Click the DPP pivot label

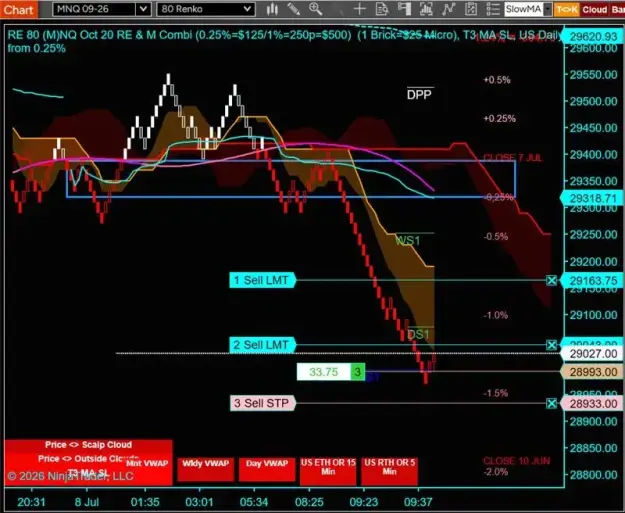419,94
